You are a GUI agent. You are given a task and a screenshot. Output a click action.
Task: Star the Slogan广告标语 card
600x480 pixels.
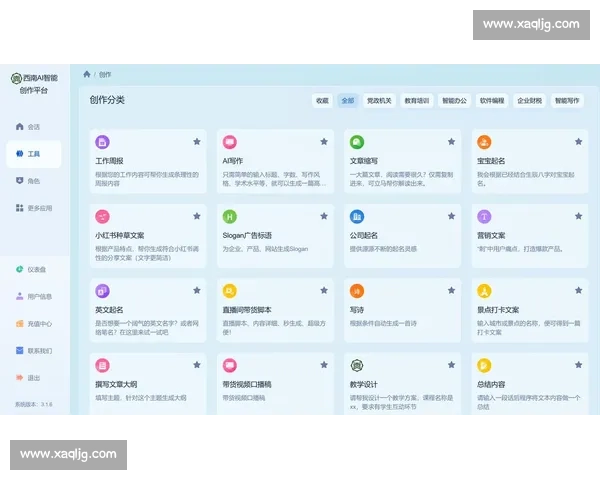click(x=324, y=216)
